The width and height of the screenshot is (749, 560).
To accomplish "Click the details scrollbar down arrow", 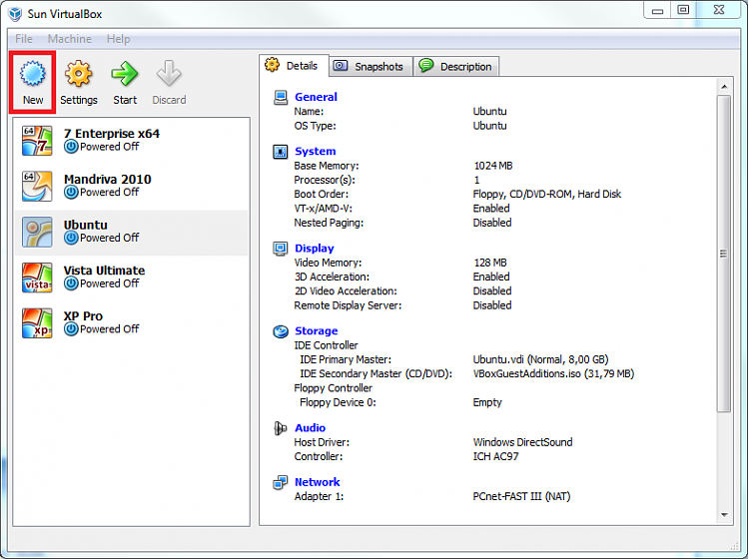I will 724,515.
